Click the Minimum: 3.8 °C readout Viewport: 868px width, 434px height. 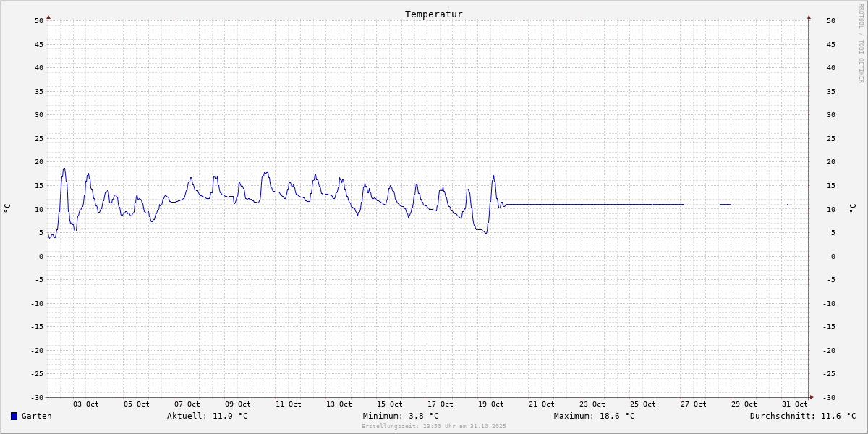coord(401,416)
